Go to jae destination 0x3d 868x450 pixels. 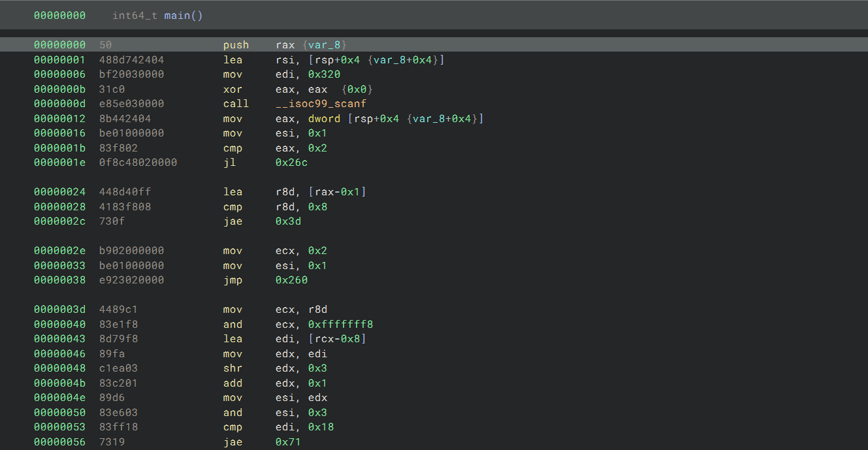pyautogui.click(x=289, y=221)
